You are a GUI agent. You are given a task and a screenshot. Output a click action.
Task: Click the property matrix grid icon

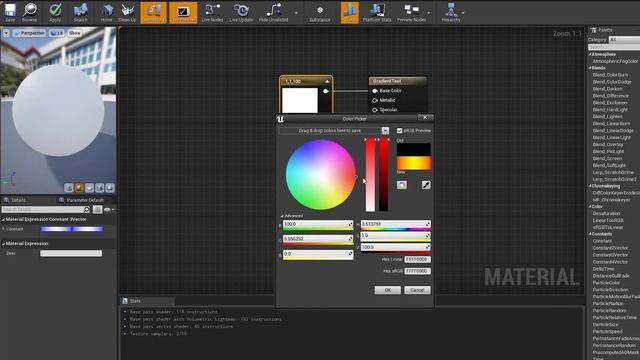point(97,209)
